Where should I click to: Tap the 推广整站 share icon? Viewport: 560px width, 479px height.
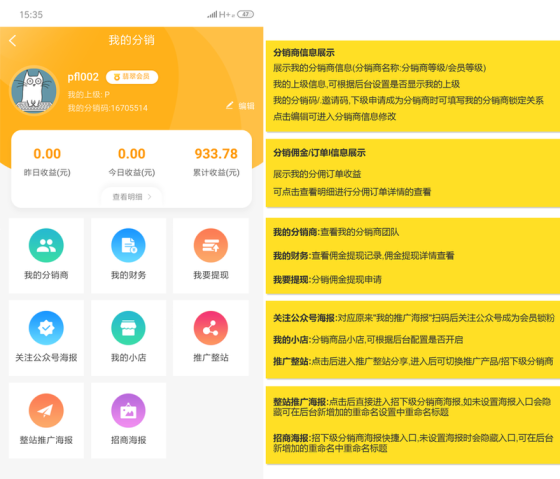pos(211,328)
